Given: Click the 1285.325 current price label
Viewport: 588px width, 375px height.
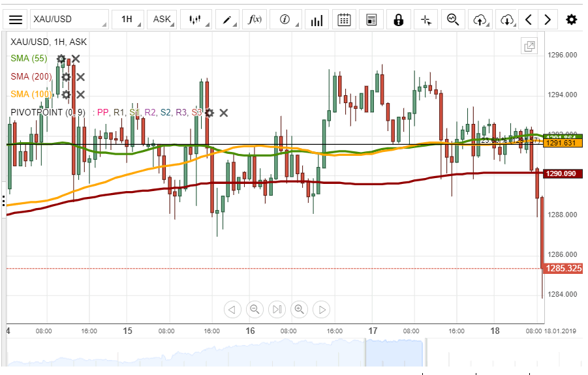Looking at the screenshot, I should [x=563, y=269].
